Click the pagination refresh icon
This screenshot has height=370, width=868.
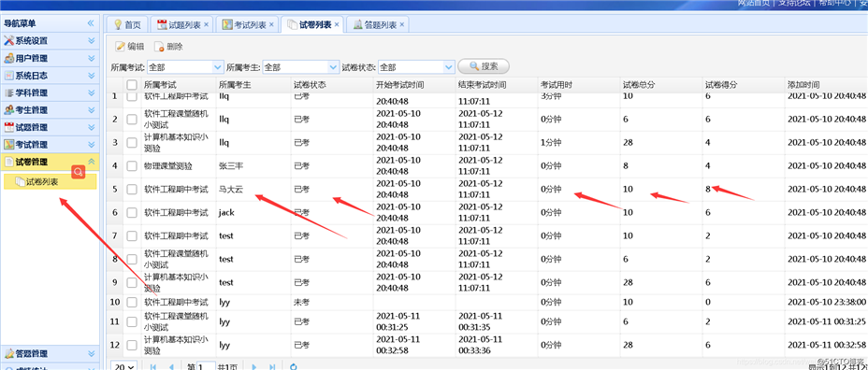[294, 366]
